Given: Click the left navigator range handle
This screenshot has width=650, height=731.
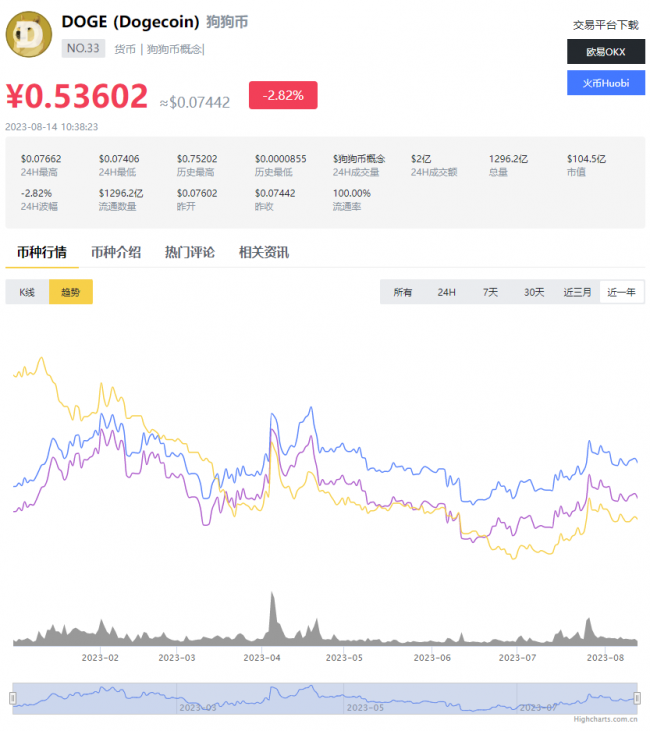Looking at the screenshot, I should click(13, 698).
